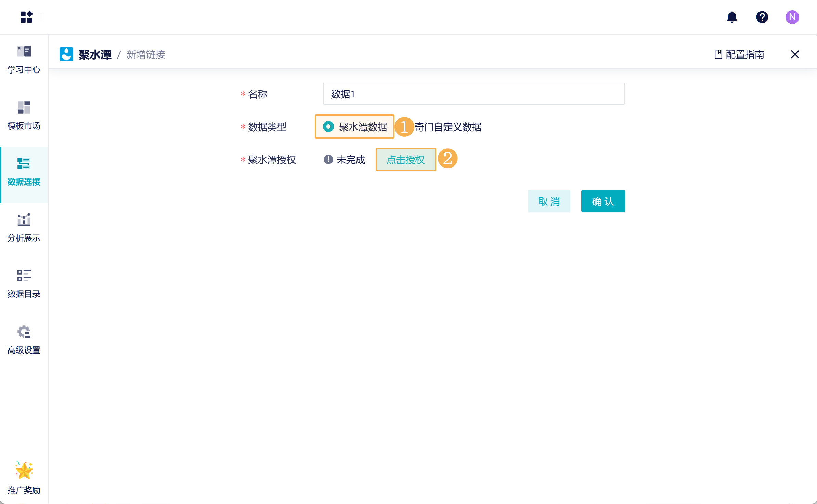Screen dimensions: 817x504
Task: Open the user avatar N
Action: click(792, 17)
